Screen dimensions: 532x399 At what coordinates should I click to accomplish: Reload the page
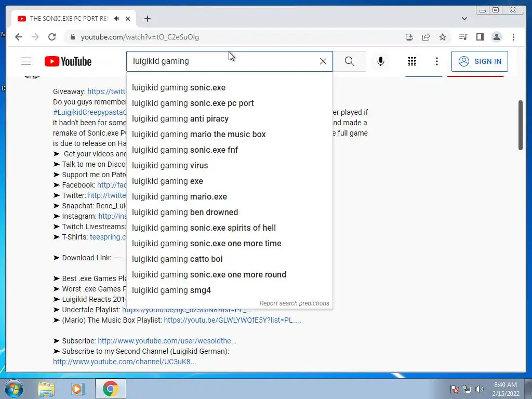click(52, 37)
